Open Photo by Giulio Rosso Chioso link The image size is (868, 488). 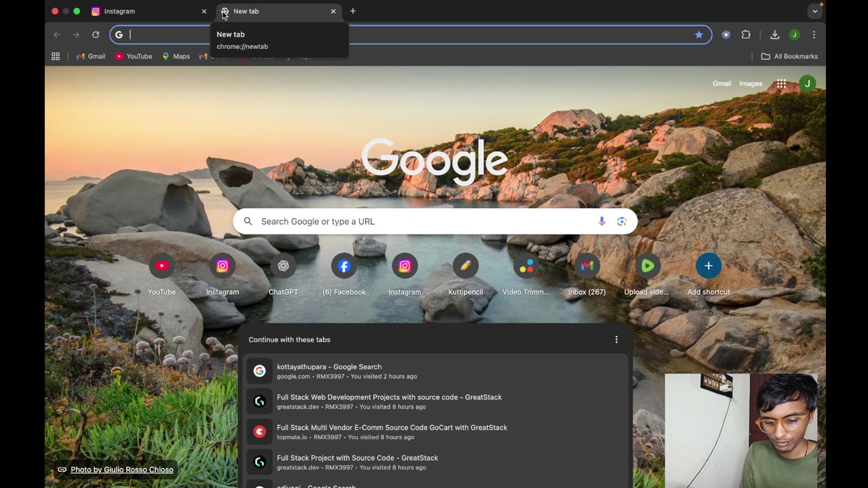(x=122, y=470)
